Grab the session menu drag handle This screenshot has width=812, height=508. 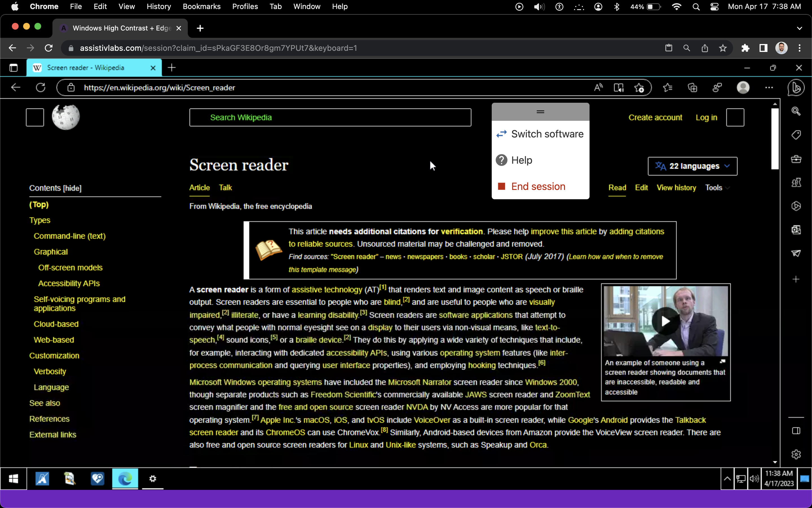click(540, 112)
